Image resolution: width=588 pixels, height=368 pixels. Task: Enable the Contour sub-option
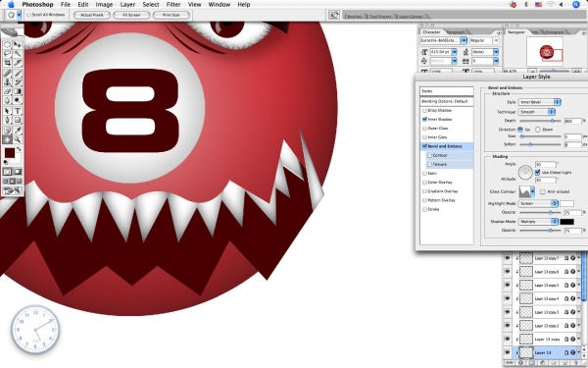pyautogui.click(x=430, y=155)
